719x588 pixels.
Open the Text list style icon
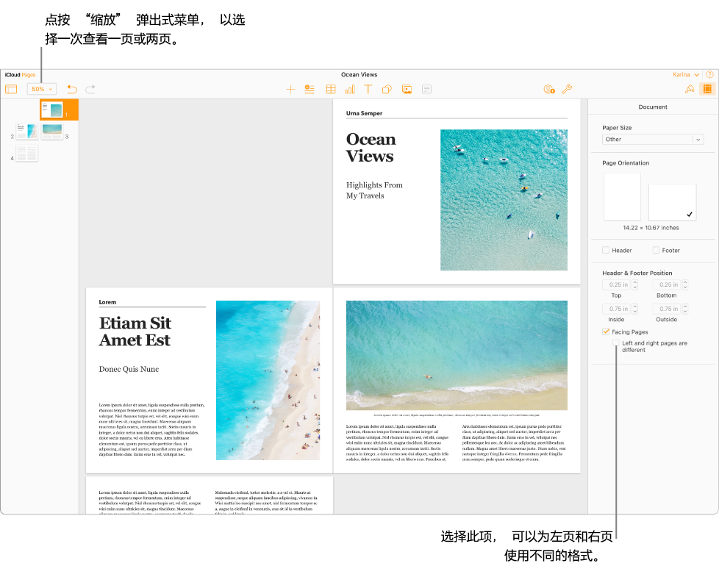310,90
